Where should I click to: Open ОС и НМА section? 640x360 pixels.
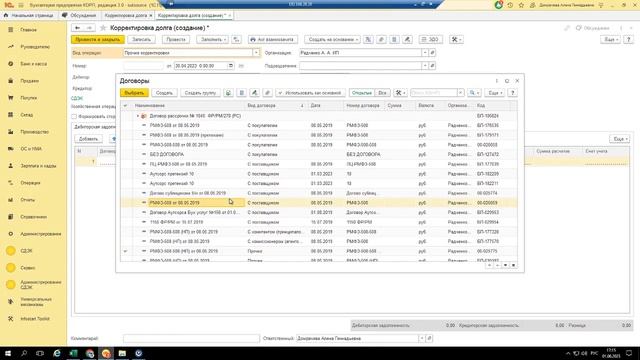[x=31, y=149]
